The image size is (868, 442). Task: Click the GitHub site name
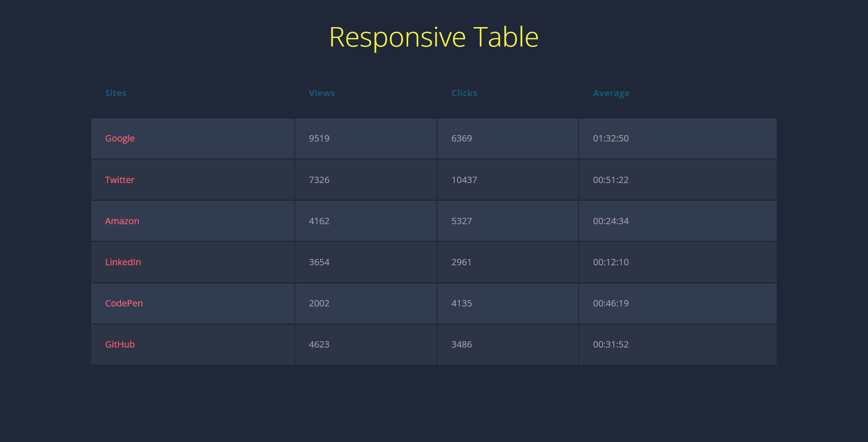(120, 344)
